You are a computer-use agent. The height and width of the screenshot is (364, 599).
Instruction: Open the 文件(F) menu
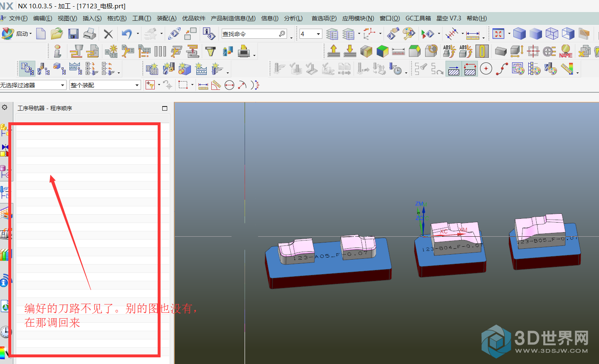click(x=18, y=18)
